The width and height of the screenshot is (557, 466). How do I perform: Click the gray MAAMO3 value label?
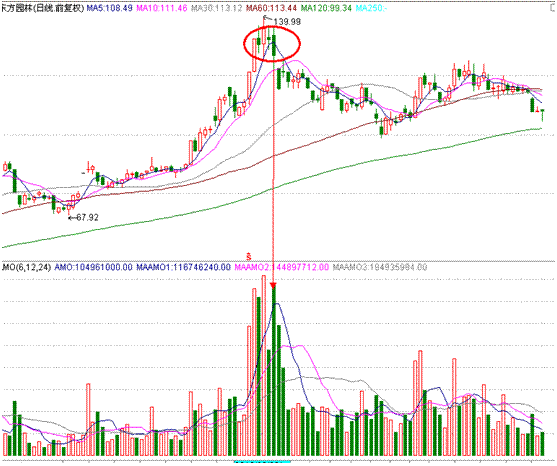pos(380,267)
